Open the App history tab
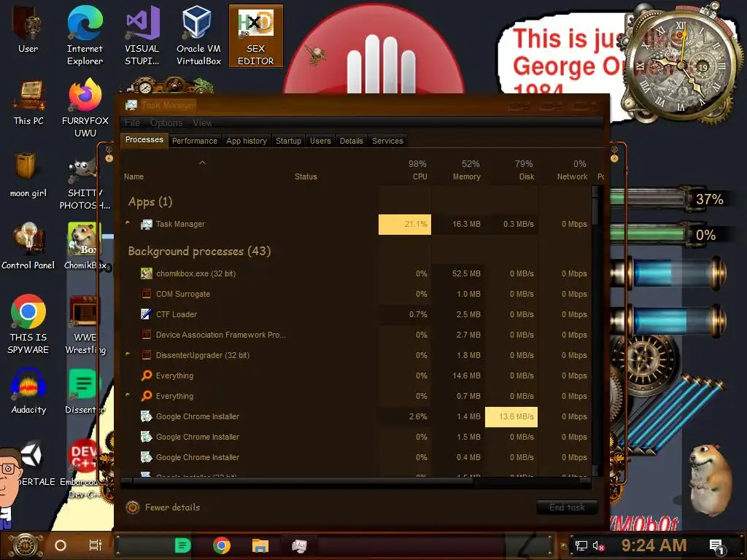Image resolution: width=747 pixels, height=560 pixels. (247, 141)
